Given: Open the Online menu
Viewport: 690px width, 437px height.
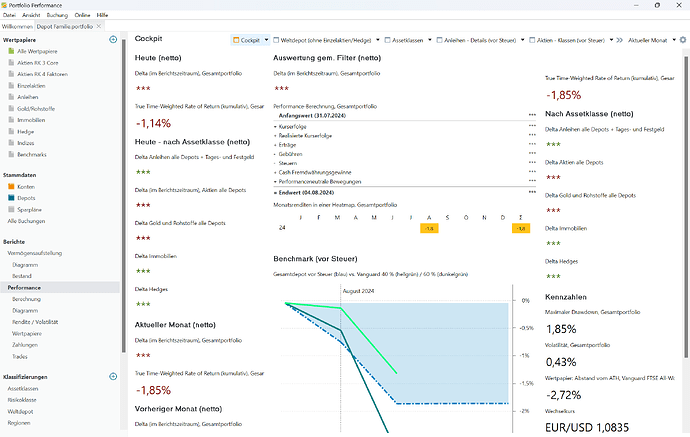Looking at the screenshot, I should 82,15.
